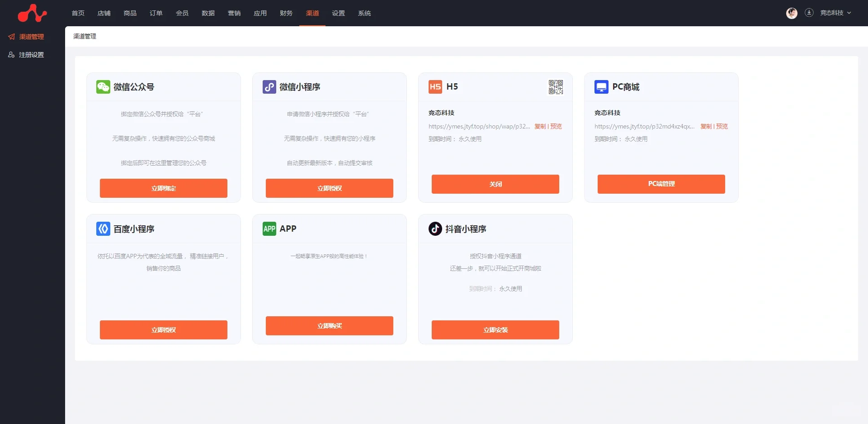Click the user avatar thumbnail
868x424 pixels.
click(x=792, y=13)
